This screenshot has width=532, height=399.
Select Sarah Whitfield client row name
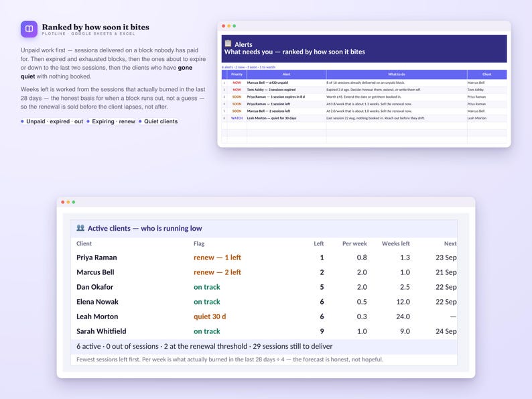tap(101, 331)
